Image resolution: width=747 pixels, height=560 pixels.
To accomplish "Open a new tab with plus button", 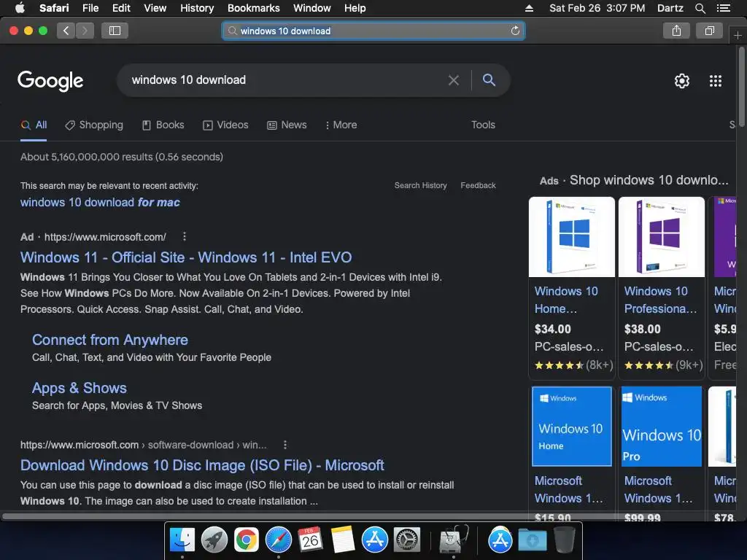I will [738, 35].
